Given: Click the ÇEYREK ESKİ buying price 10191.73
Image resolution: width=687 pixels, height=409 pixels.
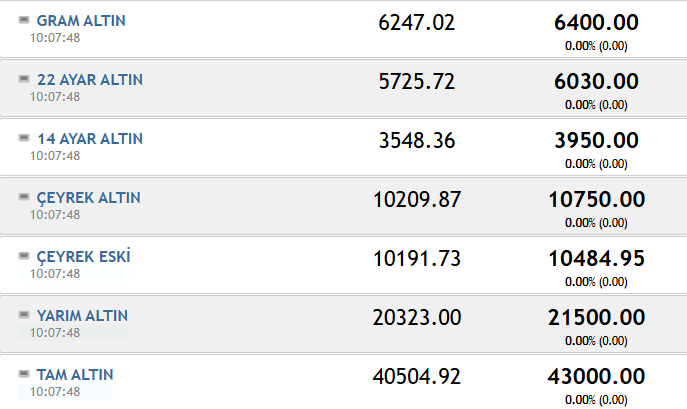Looking at the screenshot, I should coord(417,259).
